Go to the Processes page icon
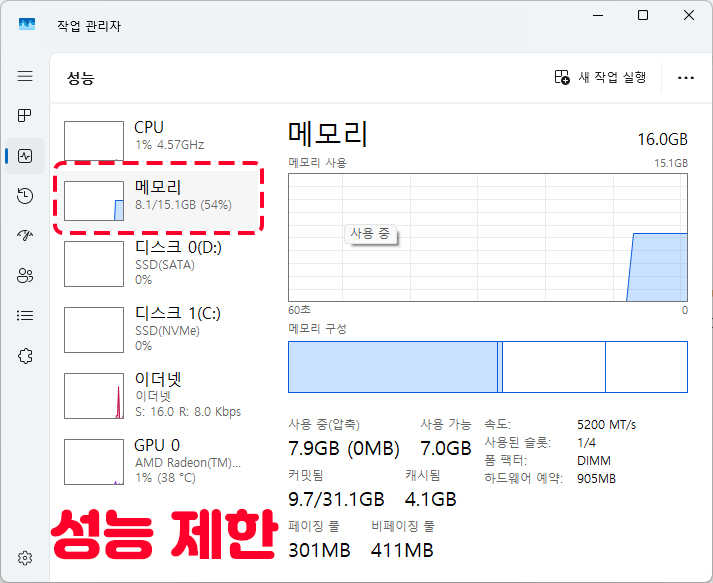This screenshot has height=583, width=713. coord(25,116)
